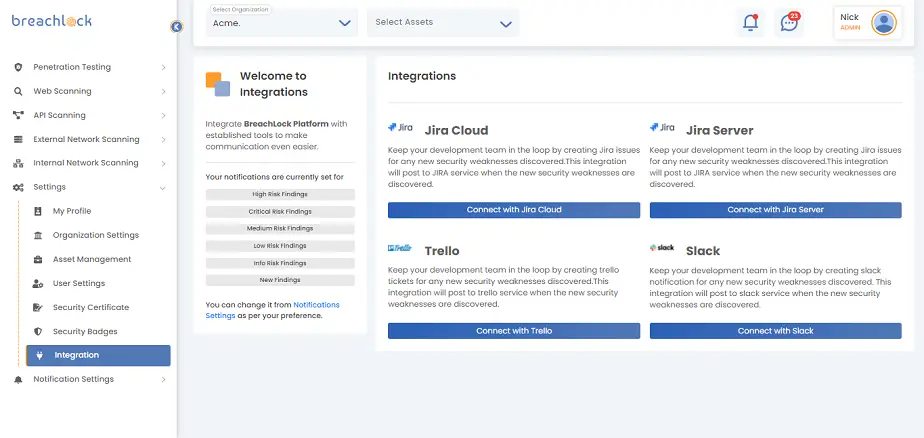Viewport: 924px width, 438px height.
Task: Click the New Findings tag
Action: [280, 281]
